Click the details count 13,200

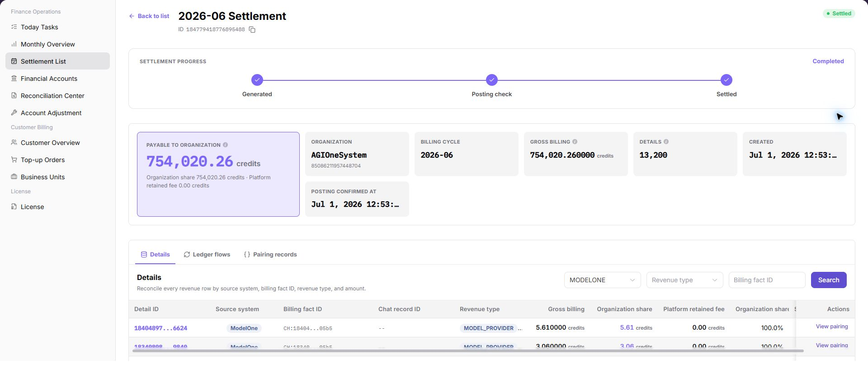[653, 155]
